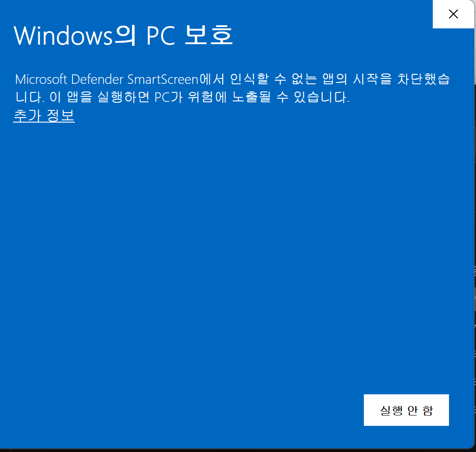Viewport: 476px width, 452px height.
Task: Expand details using the 추가 정보 hyperlink
Action: click(x=44, y=116)
